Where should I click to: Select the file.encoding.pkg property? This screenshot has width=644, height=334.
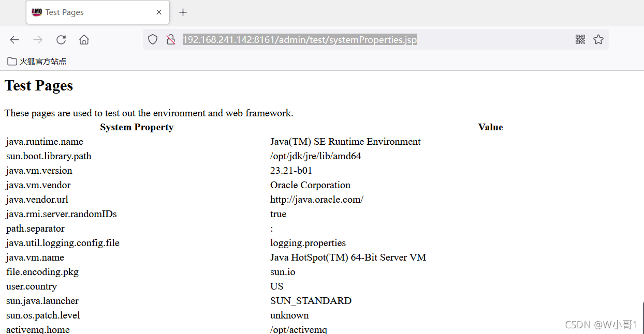(x=42, y=272)
